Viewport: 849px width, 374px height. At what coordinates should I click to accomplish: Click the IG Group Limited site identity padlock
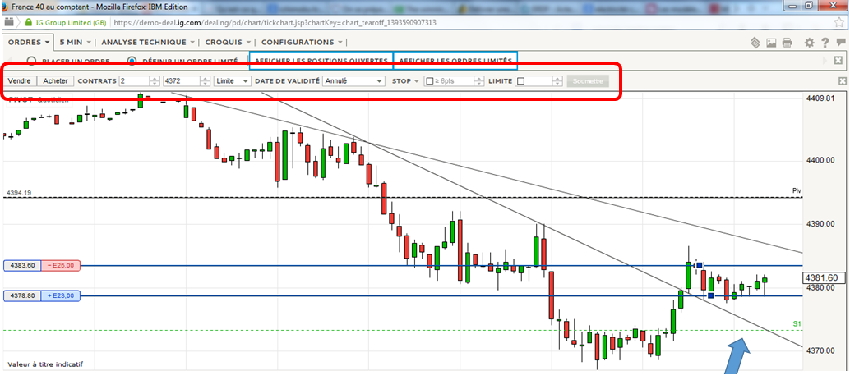click(x=28, y=23)
